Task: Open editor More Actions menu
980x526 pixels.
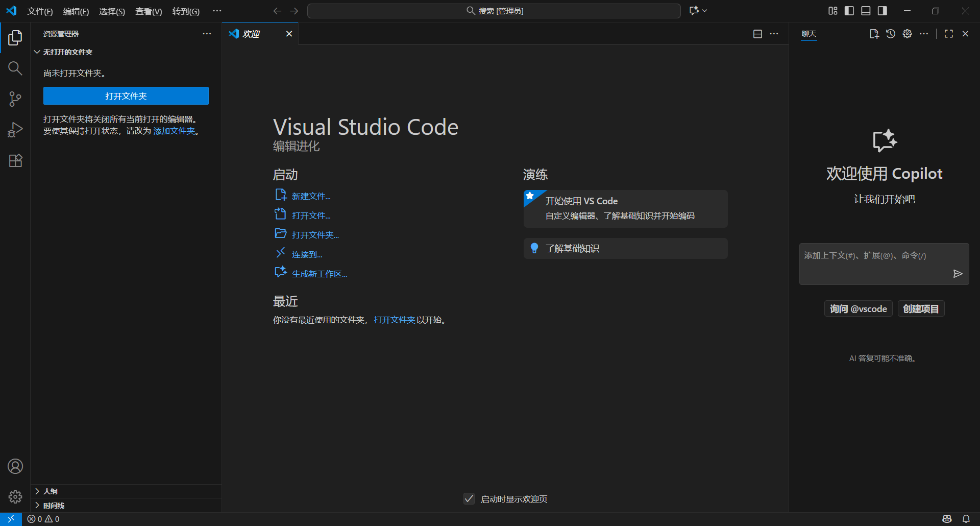Action: [x=774, y=34]
